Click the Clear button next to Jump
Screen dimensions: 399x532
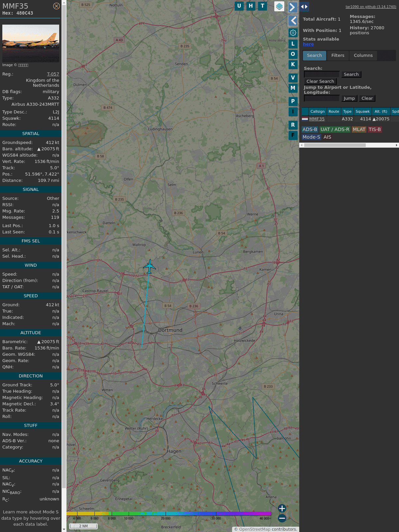click(367, 98)
